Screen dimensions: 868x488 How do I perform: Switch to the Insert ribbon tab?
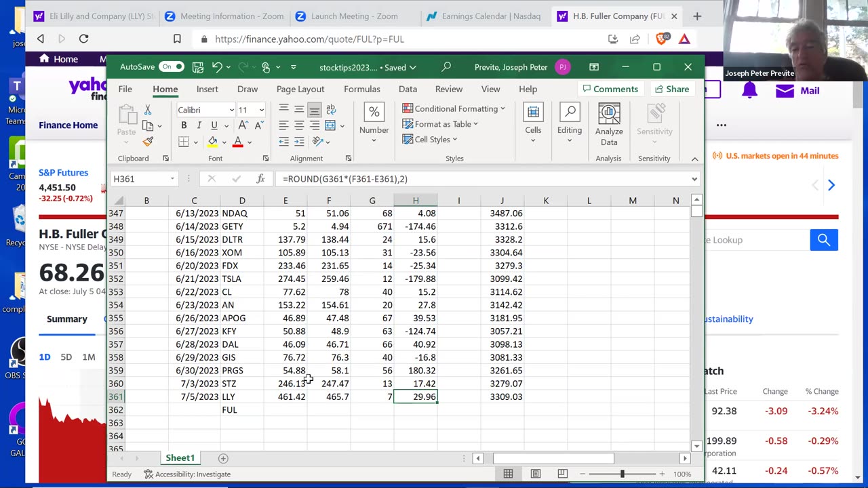coord(208,89)
